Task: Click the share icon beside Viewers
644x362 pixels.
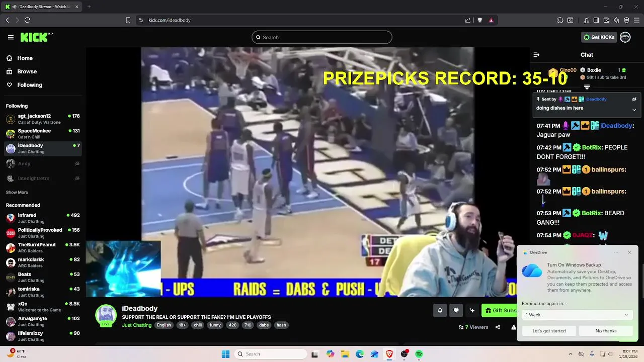Action: [x=498, y=327]
